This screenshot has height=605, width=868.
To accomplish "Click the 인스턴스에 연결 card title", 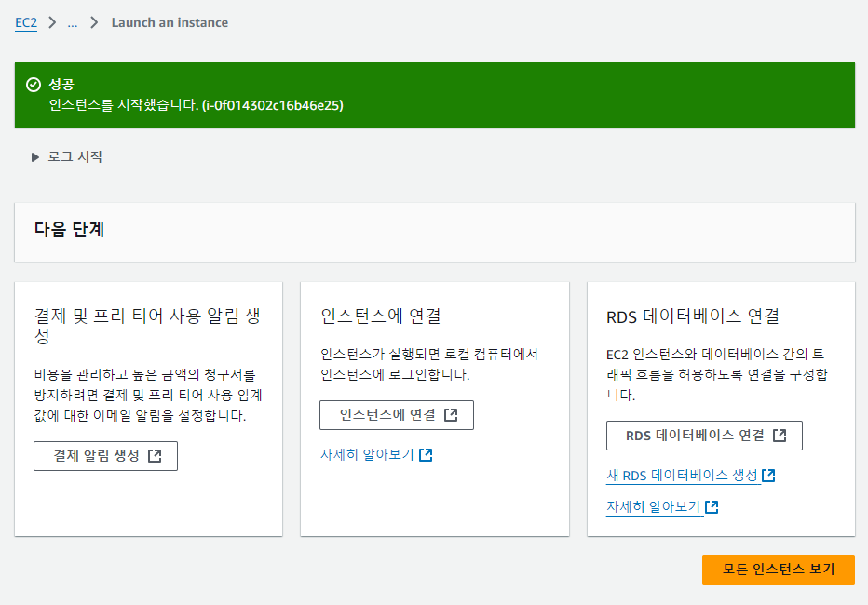I will click(x=380, y=316).
